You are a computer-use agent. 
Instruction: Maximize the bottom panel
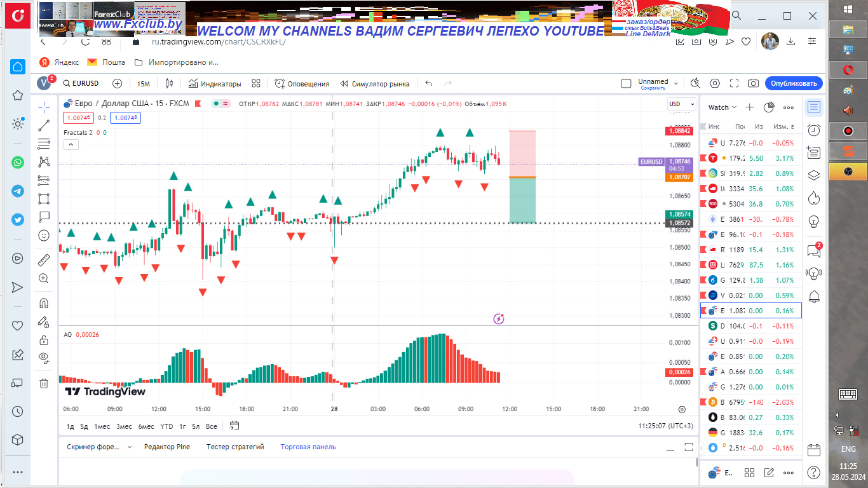pos(688,447)
